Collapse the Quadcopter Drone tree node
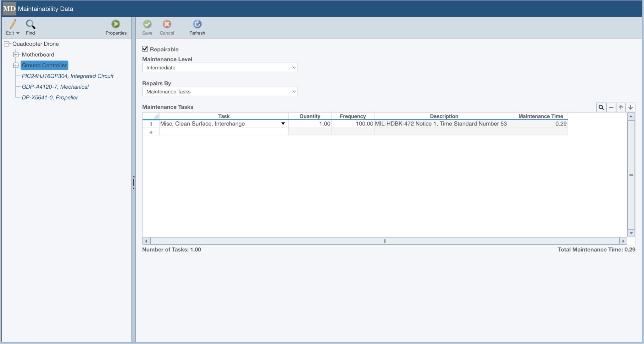The image size is (644, 344). 7,44
